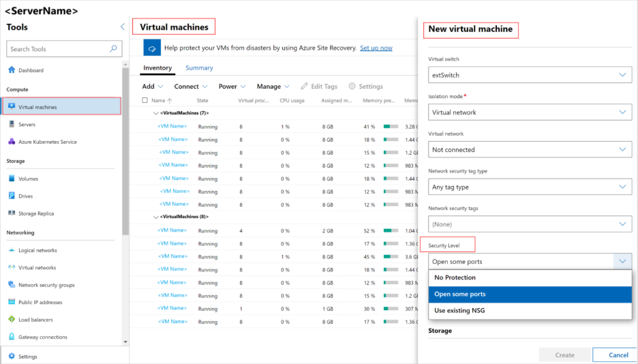Open the Power dropdown menu
This screenshot has height=364, width=638.
(x=232, y=86)
